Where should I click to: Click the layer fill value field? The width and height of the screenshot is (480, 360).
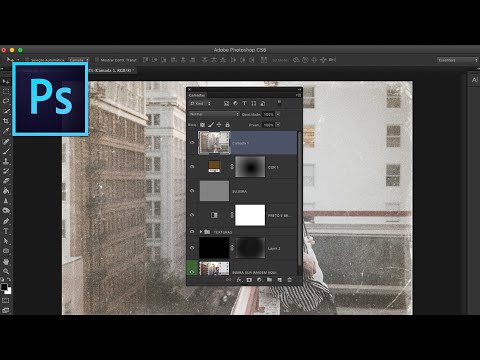[268, 125]
